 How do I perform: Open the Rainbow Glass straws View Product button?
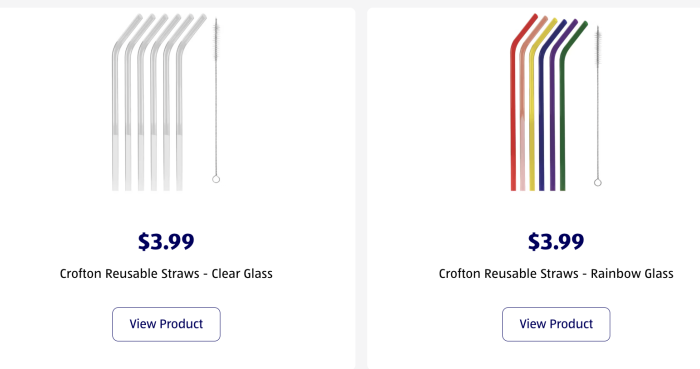(556, 324)
